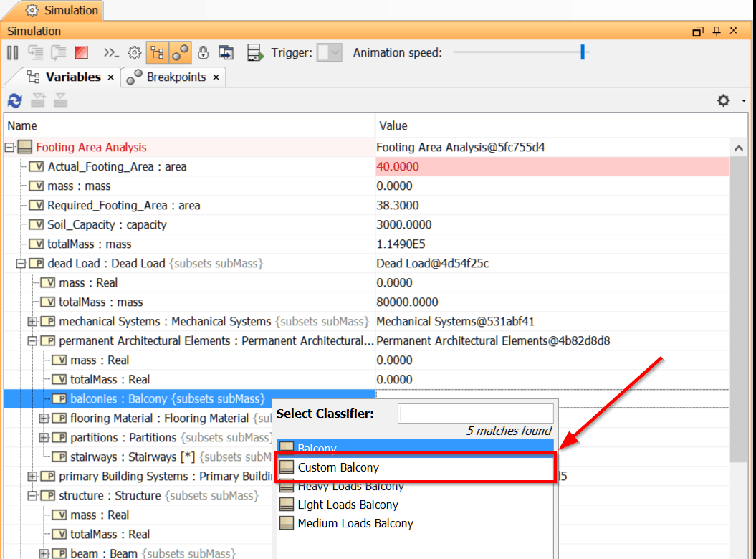
Task: Select Mechanical Systems@531abf41 value cell
Action: [552, 322]
